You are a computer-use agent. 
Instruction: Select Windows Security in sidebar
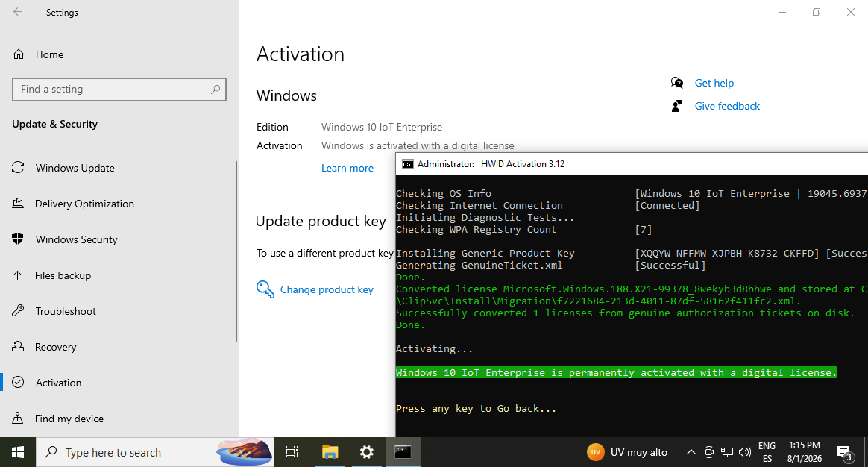click(x=76, y=239)
